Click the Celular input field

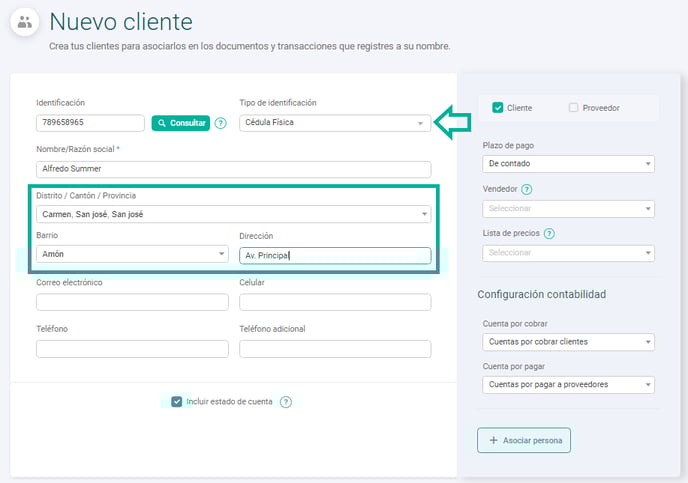[335, 302]
